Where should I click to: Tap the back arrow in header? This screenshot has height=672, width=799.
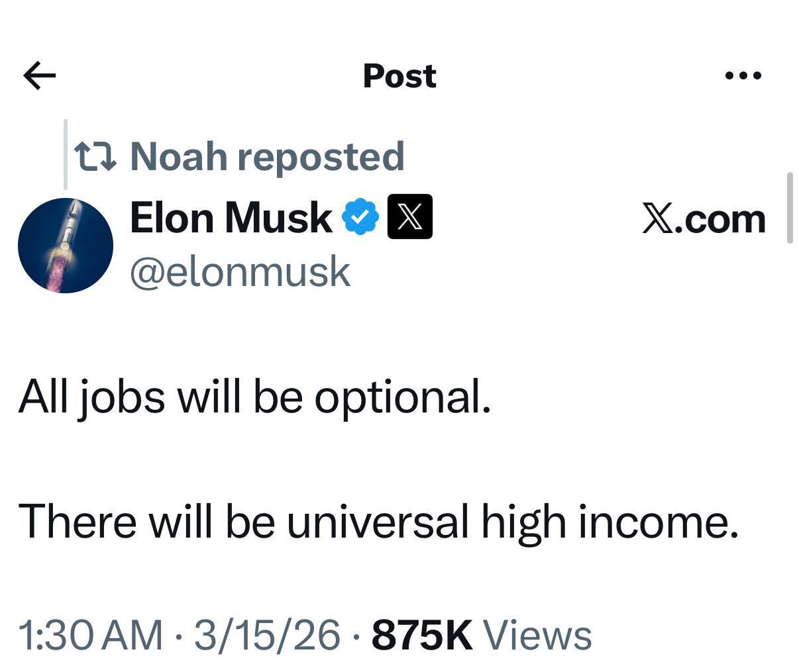click(x=40, y=75)
